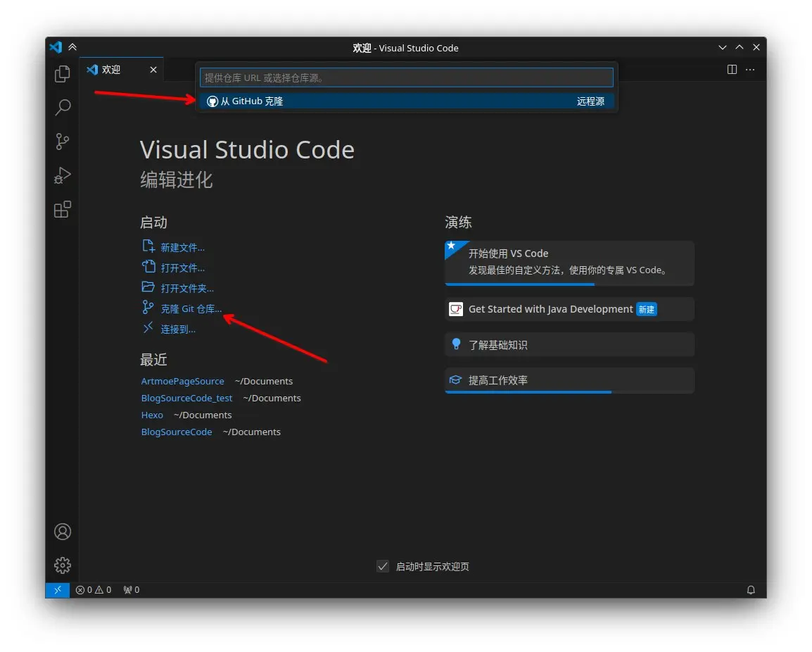Click the remote window indicator in status bar
The height and width of the screenshot is (652, 812).
click(58, 590)
